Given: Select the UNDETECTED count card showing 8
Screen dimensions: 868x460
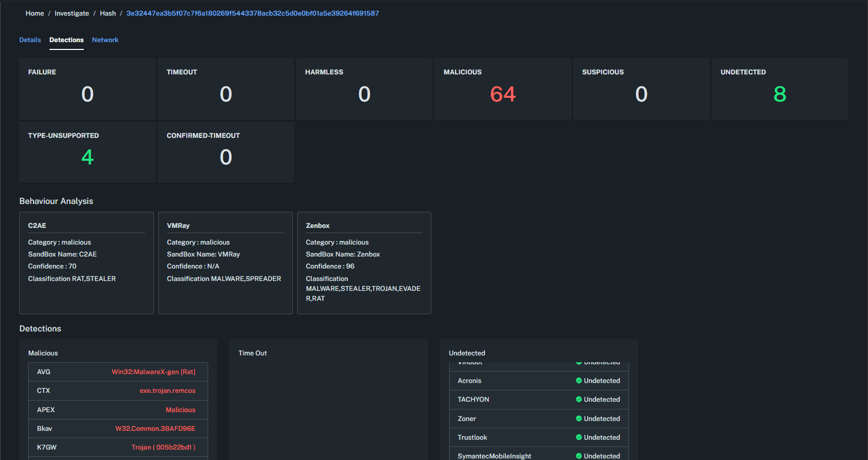Looking at the screenshot, I should (780, 89).
